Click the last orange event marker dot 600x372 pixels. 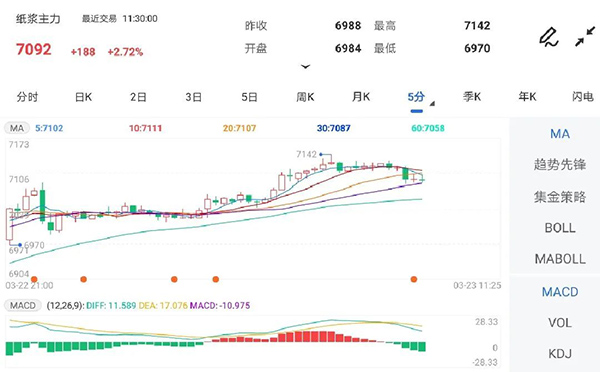414,279
